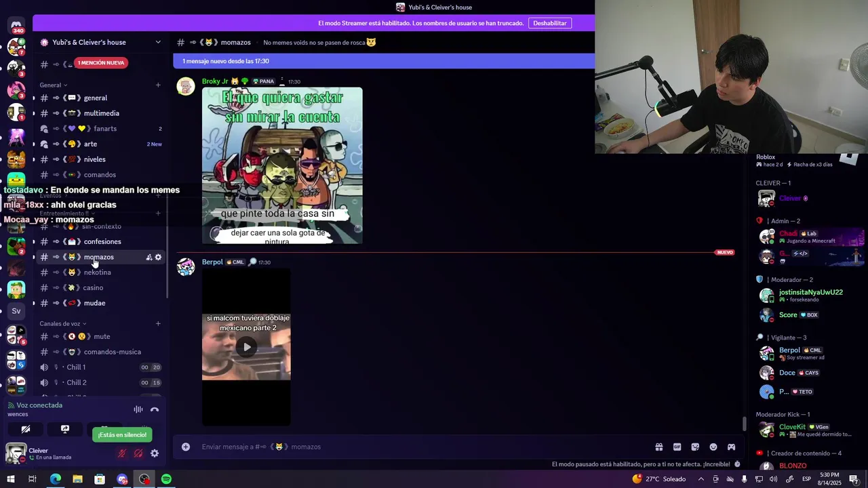Open the comandos channel

tap(100, 175)
